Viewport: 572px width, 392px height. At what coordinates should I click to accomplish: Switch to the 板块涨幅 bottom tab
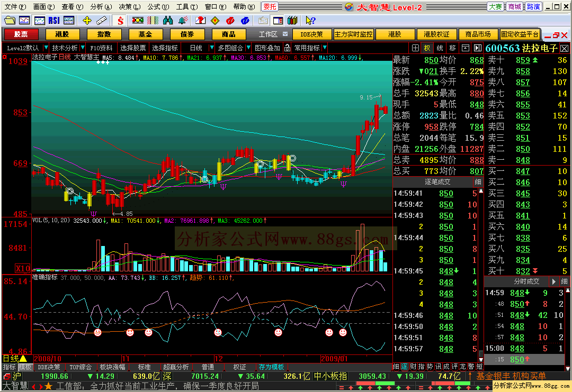[x=112, y=367]
